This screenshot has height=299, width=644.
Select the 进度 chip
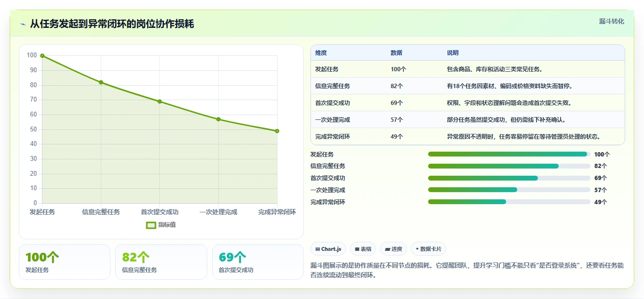pos(393,249)
